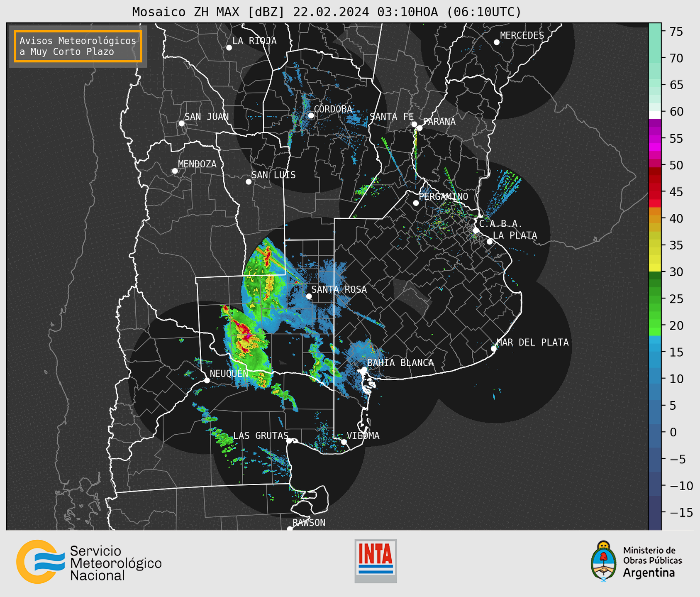Screen dimensions: 700x597
Task: Click the 60 dBZ white band on color scale
Action: click(654, 115)
